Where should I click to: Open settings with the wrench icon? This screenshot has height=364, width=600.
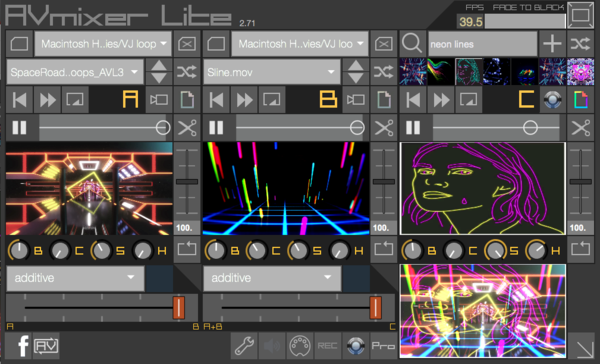click(244, 346)
